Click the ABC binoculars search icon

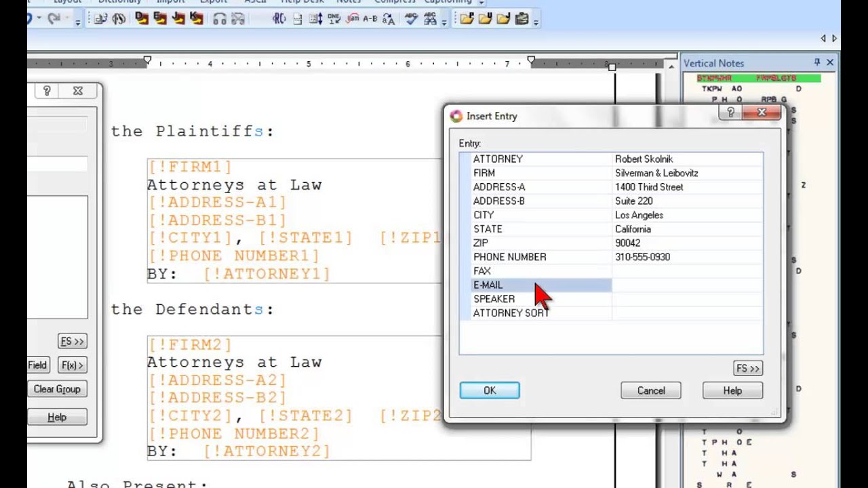click(x=430, y=19)
